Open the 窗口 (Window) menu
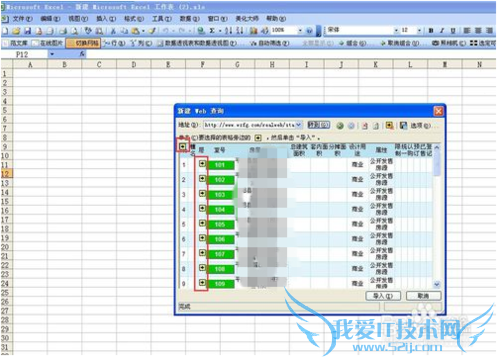 tap(218, 19)
